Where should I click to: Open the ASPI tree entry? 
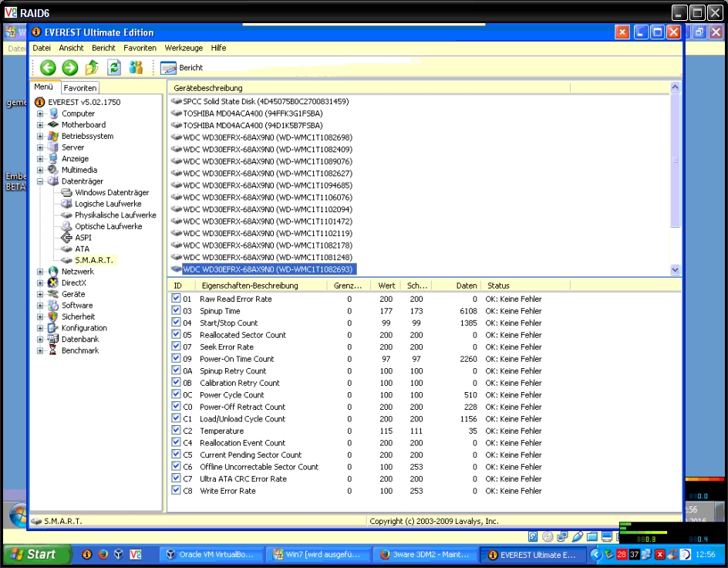pyautogui.click(x=83, y=238)
